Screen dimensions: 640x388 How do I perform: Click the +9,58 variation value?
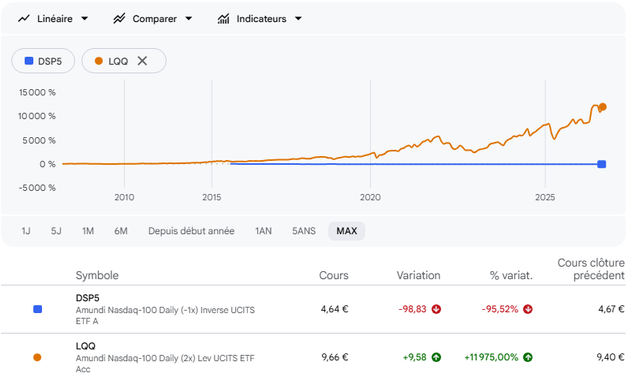coord(414,357)
